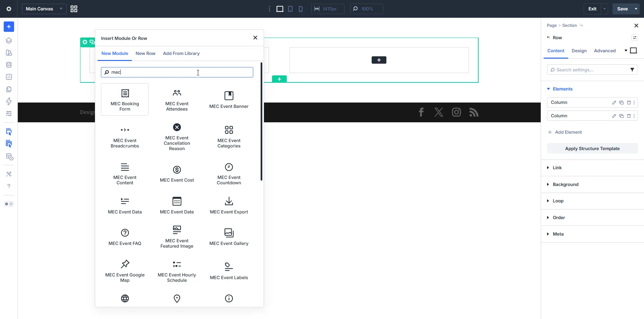Image resolution: width=644 pixels, height=319 pixels.
Task: Open the Design tab in settings panel
Action: (579, 51)
